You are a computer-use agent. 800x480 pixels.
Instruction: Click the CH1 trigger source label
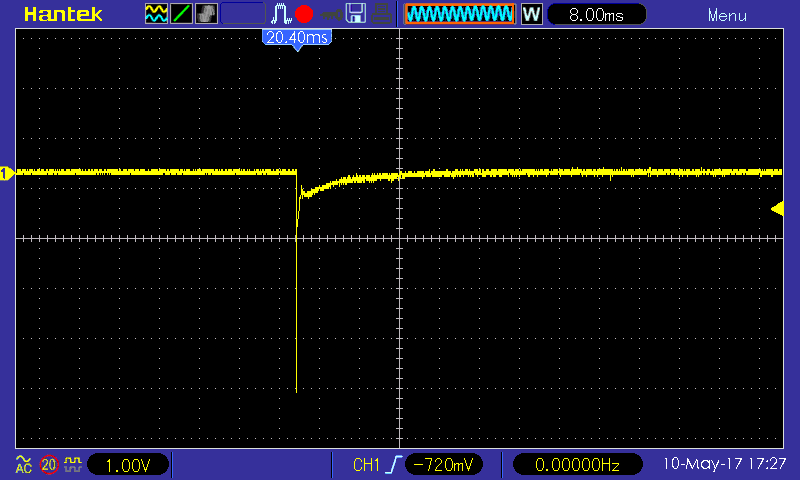pyautogui.click(x=366, y=465)
